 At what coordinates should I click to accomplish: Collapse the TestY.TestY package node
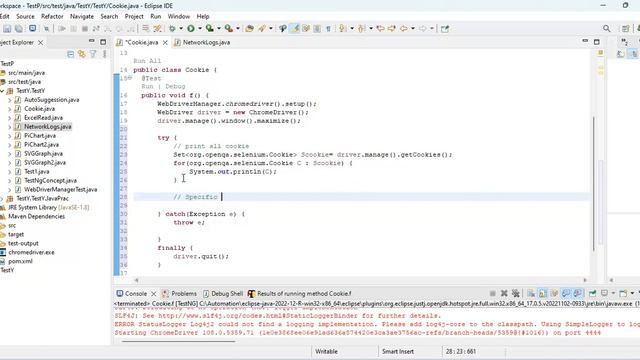[x=2, y=91]
